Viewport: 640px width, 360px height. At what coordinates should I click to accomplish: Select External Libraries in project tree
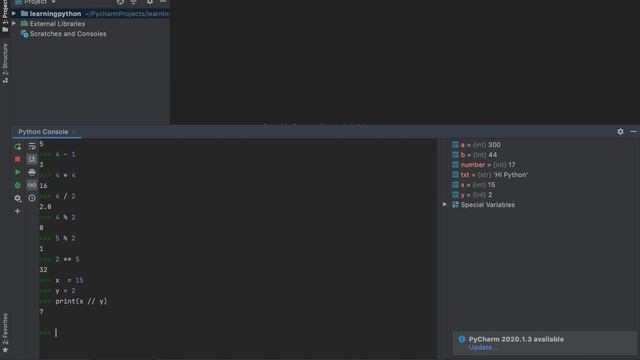(58, 24)
